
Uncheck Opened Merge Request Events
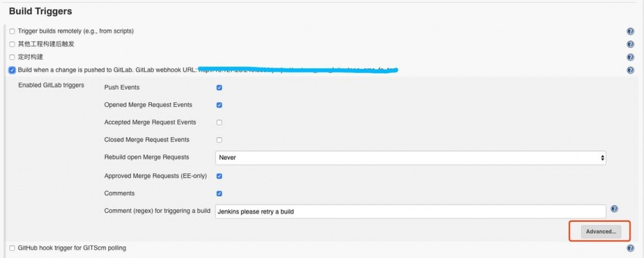[220, 105]
